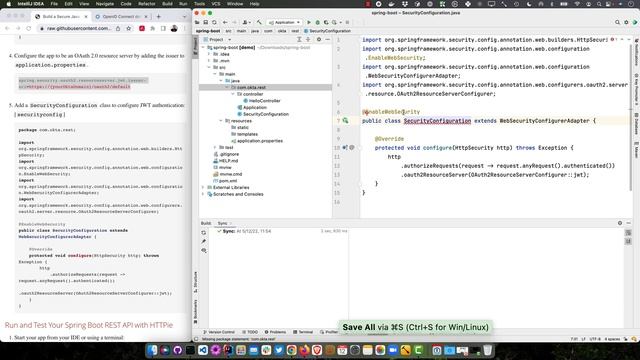Collapse the controller package

coord(233,94)
